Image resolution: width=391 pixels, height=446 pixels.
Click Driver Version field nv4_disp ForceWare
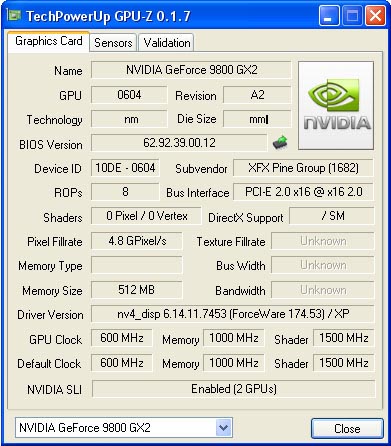[x=233, y=314]
